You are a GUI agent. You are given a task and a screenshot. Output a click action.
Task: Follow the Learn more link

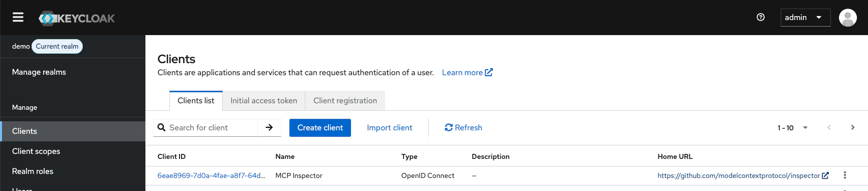point(467,73)
